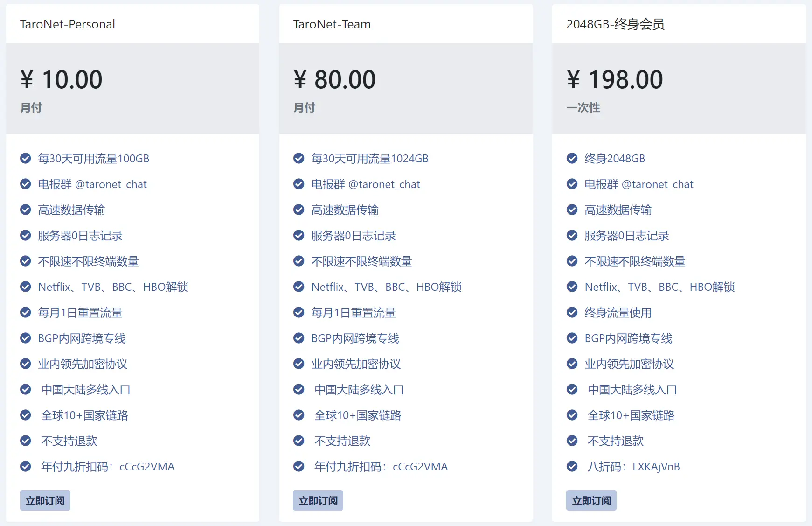Click Team plan's BGP内网跨境专线 check icon

[299, 338]
